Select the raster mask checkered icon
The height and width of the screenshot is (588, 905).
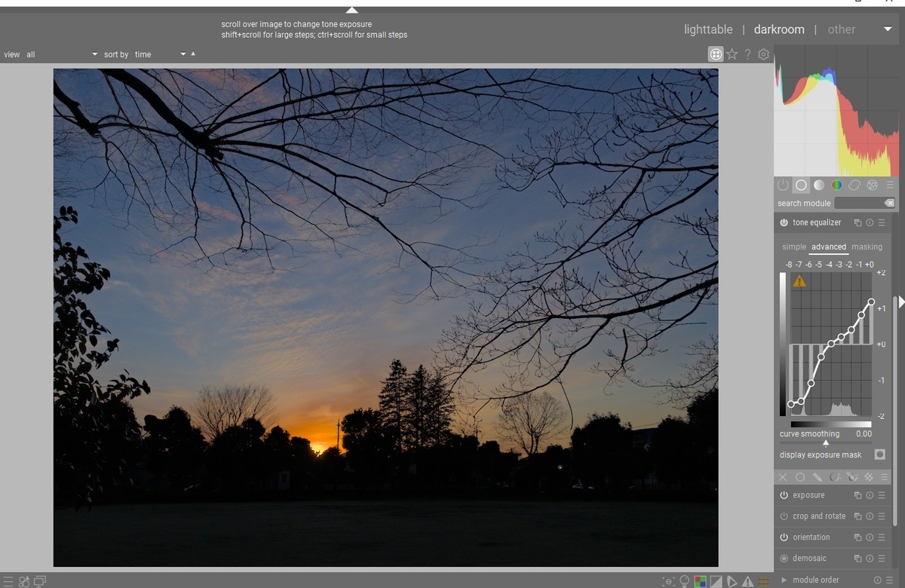pos(869,477)
